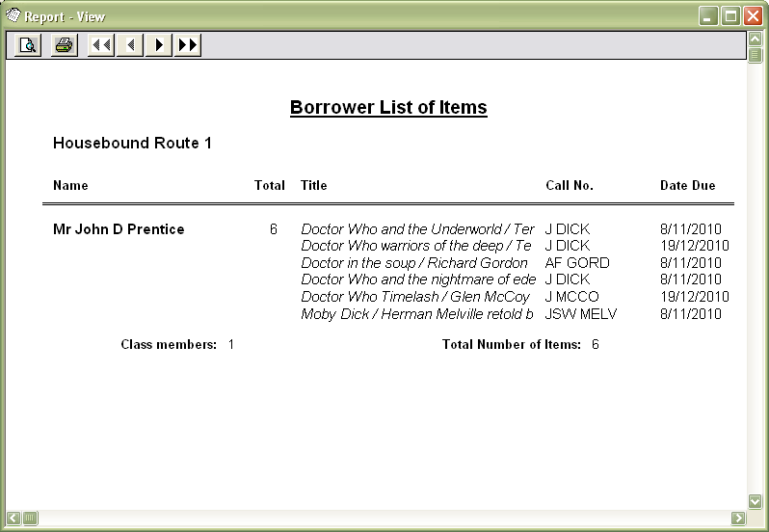Click the Date Due column header
Viewport: 769px width, 532px height.
click(x=688, y=185)
